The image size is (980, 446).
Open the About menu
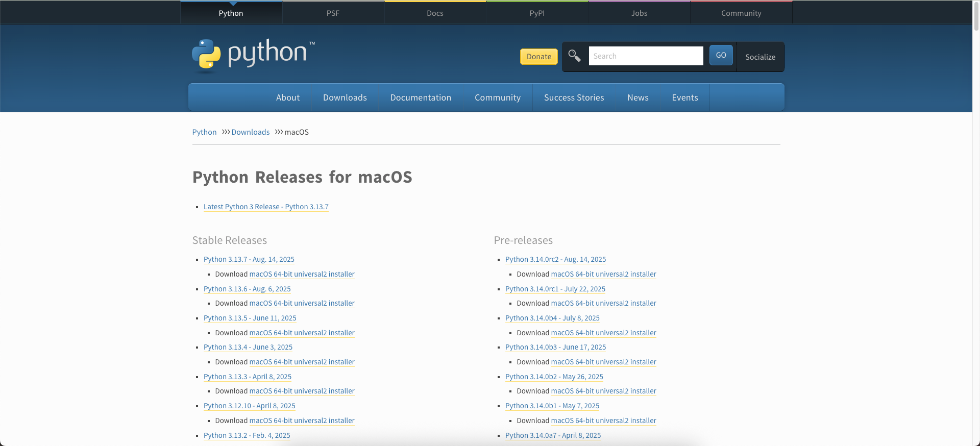pos(288,97)
